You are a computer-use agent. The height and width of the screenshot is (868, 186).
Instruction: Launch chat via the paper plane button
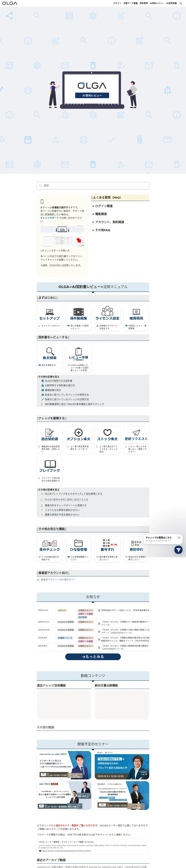point(178,550)
